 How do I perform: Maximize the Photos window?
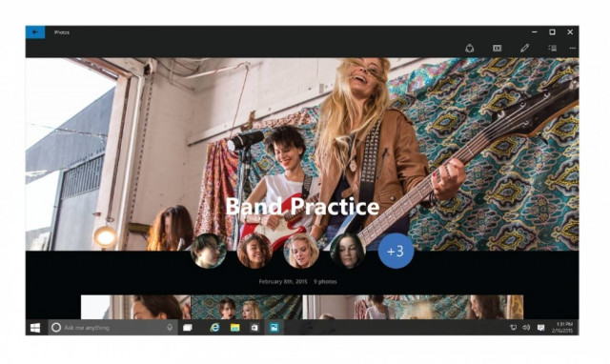(x=552, y=32)
